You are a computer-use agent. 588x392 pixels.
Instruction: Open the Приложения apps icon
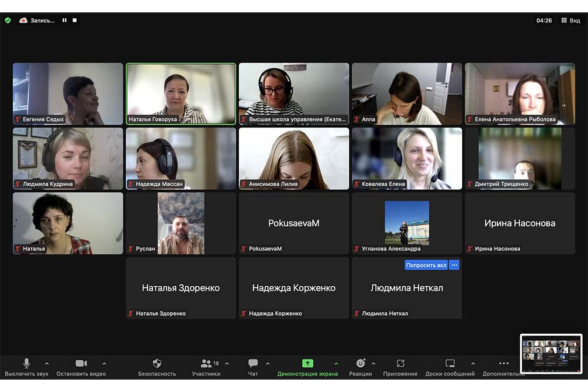tap(400, 364)
